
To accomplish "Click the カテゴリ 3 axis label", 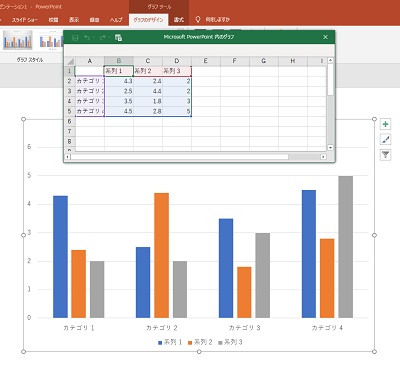I will point(244,328).
